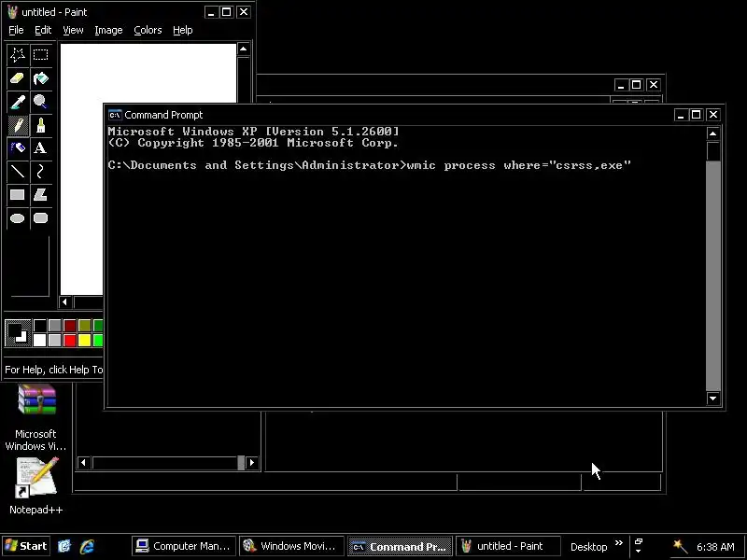Click the foreground/background color indicator in Paint
The width and height of the screenshot is (747, 560).
point(18,332)
